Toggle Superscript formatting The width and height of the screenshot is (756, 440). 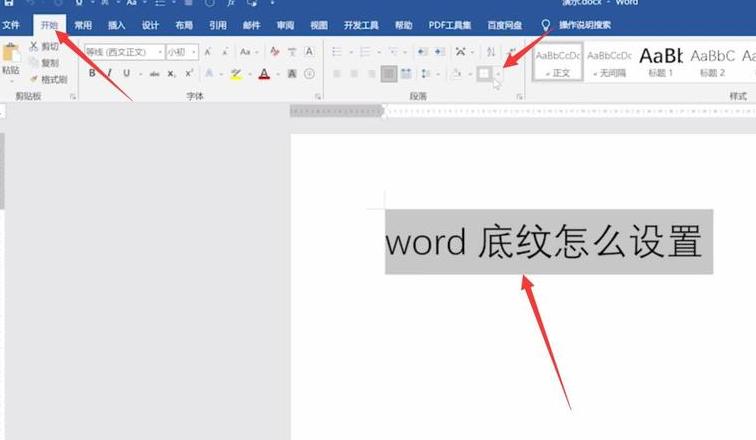coord(189,73)
